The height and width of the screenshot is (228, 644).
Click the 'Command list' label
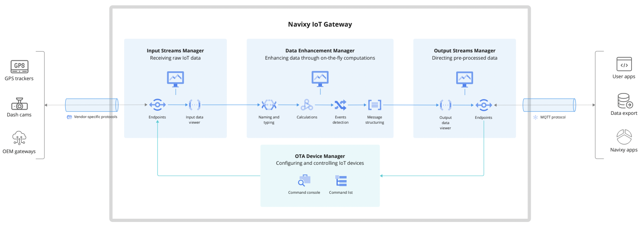click(x=341, y=193)
